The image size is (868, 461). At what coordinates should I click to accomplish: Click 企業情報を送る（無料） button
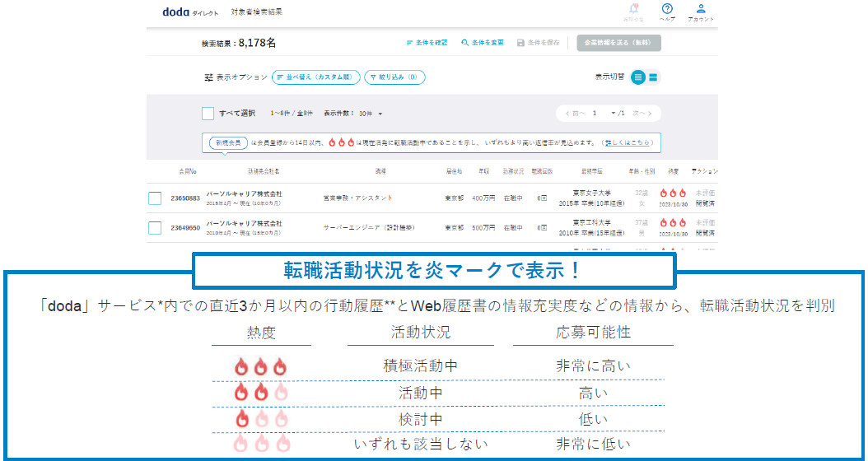619,43
